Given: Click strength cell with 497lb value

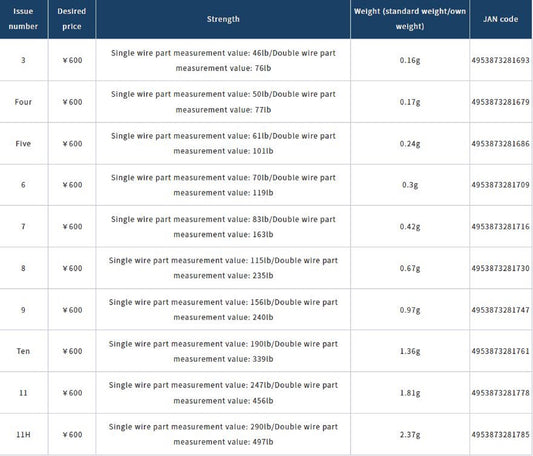Looking at the screenshot, I should click(x=223, y=434).
